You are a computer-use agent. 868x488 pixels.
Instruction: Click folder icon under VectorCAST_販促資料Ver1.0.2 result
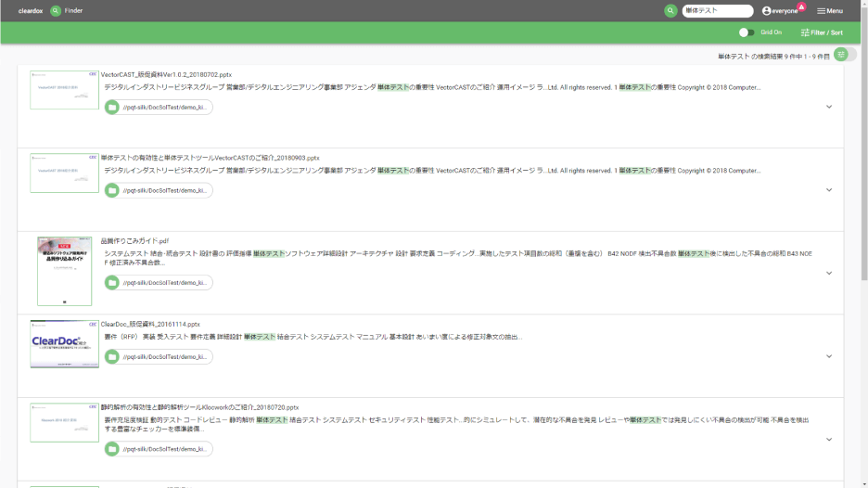(x=112, y=107)
